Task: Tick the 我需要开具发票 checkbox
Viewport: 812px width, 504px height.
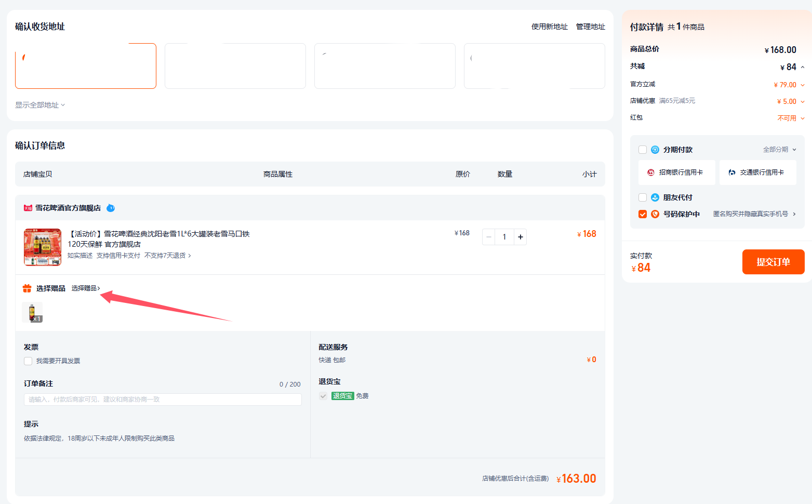Action: click(28, 361)
